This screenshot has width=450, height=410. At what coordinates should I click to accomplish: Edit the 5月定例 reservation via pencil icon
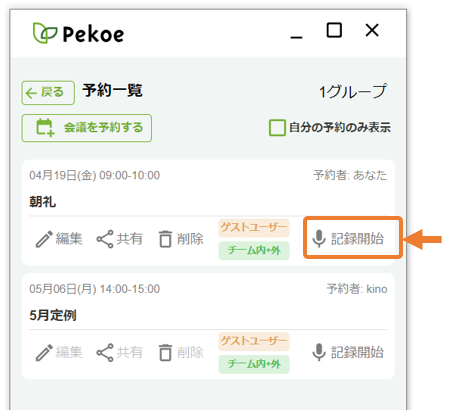tap(44, 353)
